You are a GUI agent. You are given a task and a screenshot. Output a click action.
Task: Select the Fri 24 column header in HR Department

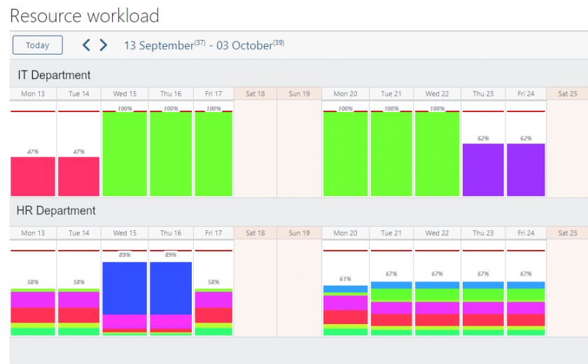(525, 233)
